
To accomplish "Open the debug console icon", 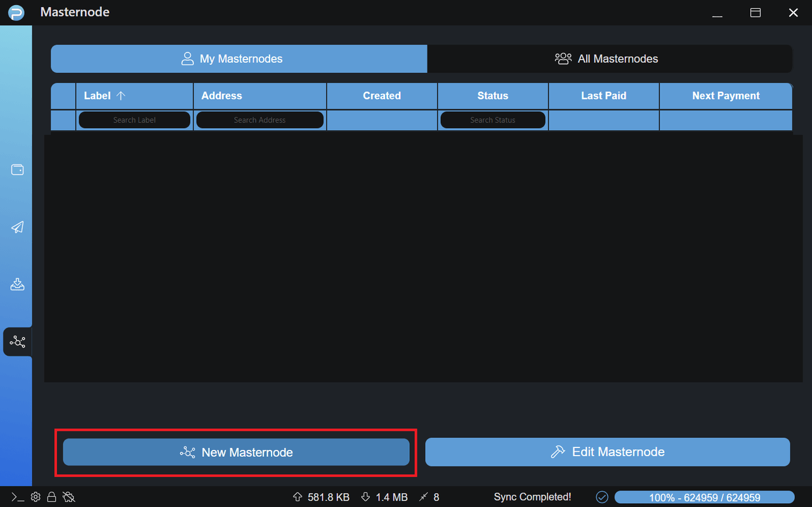I will 18,497.
